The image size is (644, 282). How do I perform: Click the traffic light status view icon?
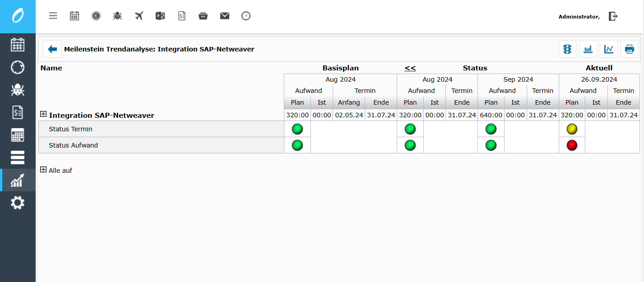click(567, 49)
